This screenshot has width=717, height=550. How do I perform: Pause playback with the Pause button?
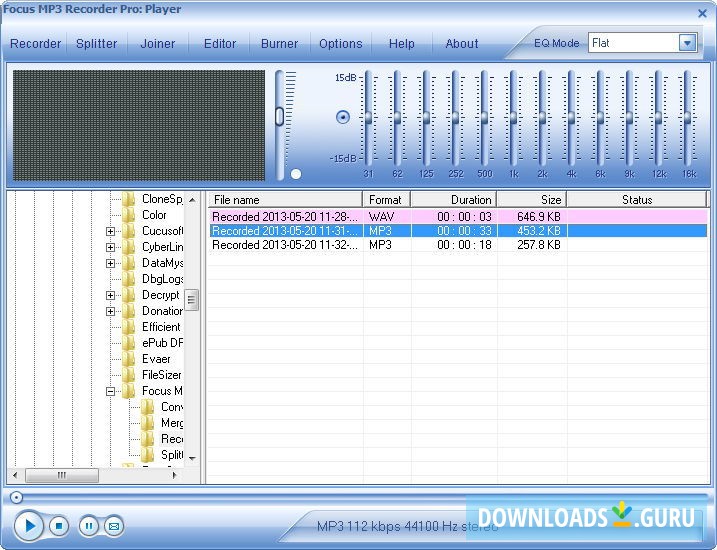89,525
